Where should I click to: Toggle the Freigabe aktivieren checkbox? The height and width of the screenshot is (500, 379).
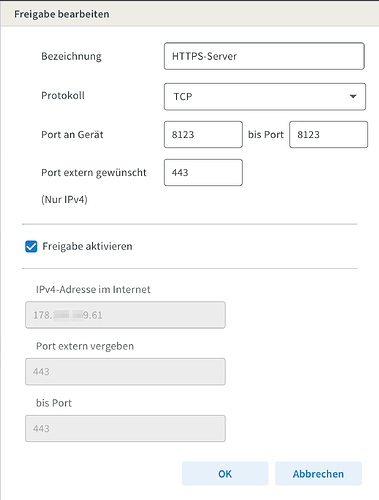tap(31, 247)
